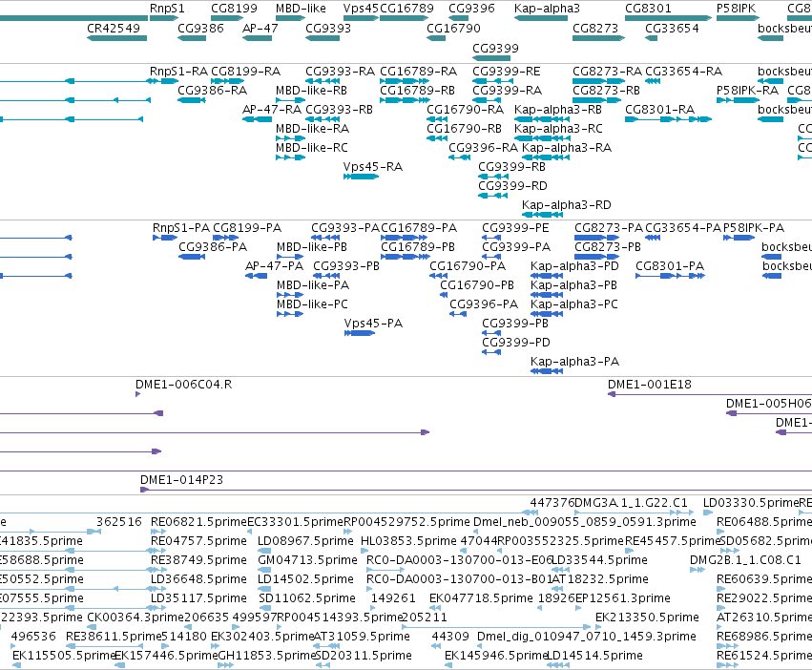Click the Kap-alpha3-RB transcript label

click(x=558, y=110)
